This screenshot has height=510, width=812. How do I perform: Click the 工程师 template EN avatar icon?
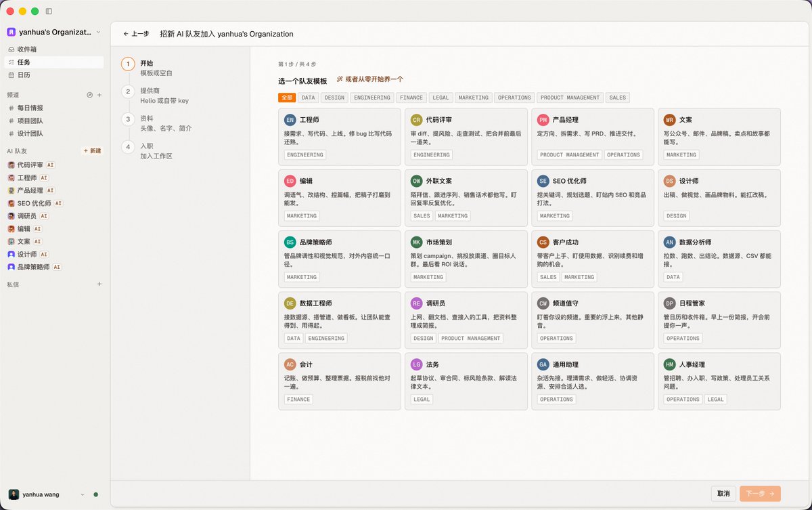[290, 120]
